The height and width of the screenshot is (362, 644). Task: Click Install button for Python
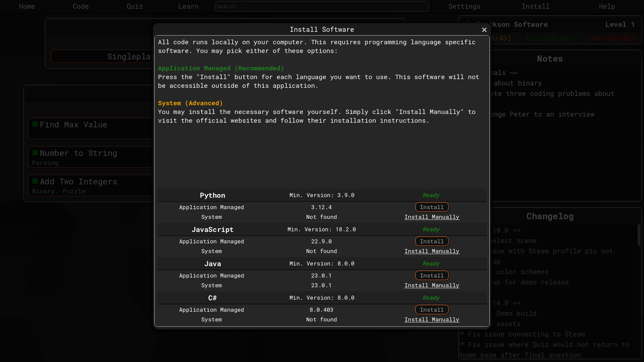(x=432, y=207)
